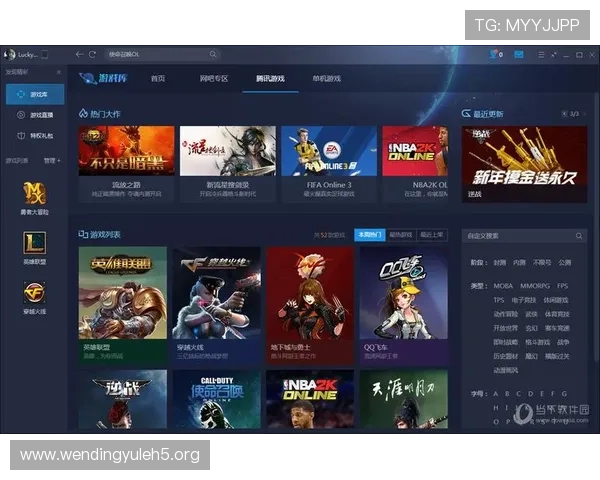
Task: Filter games by the MMORPG type
Action: (533, 286)
